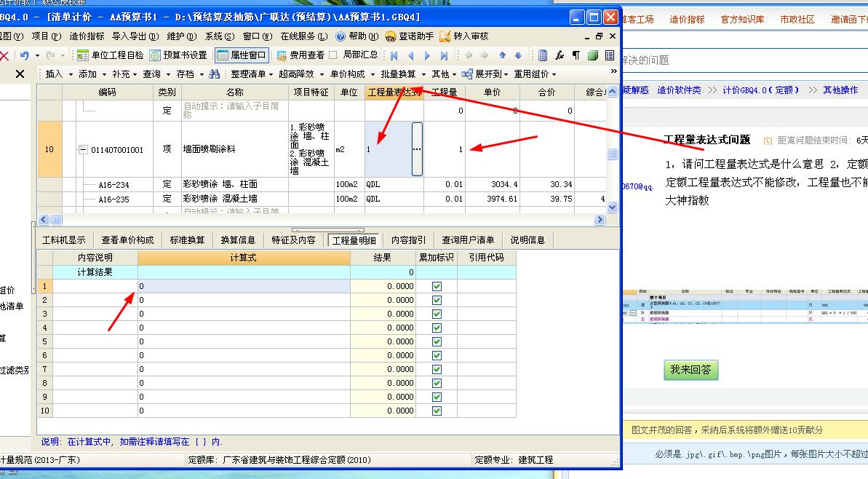
Task: Toggle 累加标识 checkbox in row 7
Action: pyautogui.click(x=437, y=369)
